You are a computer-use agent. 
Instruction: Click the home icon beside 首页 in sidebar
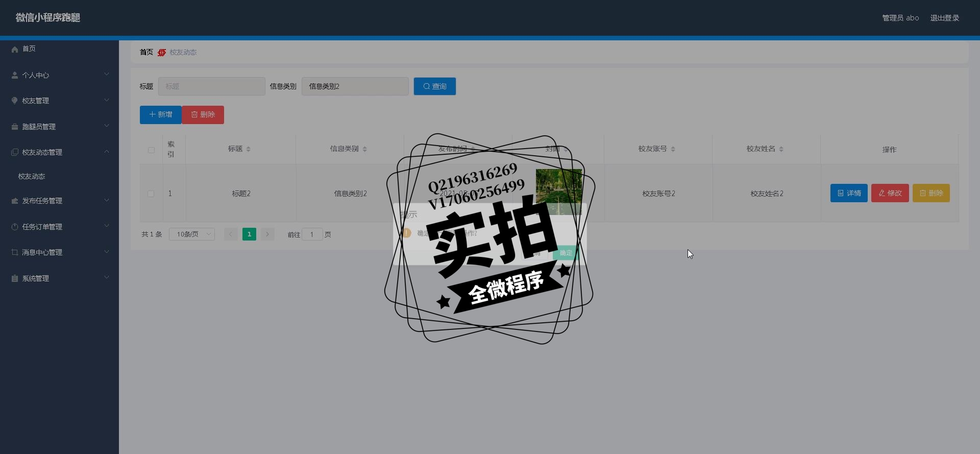[15, 49]
